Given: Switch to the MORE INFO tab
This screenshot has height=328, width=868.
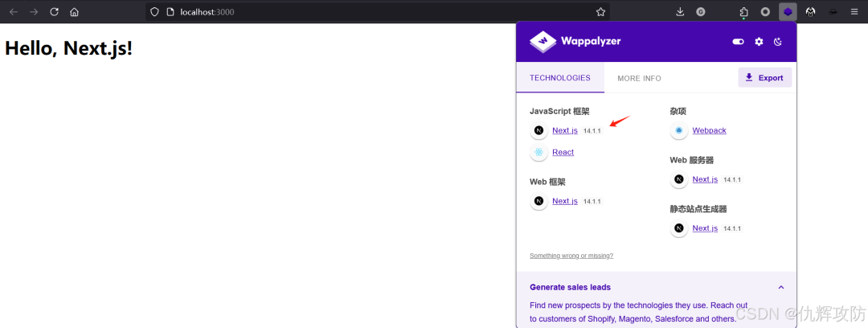Looking at the screenshot, I should point(640,78).
